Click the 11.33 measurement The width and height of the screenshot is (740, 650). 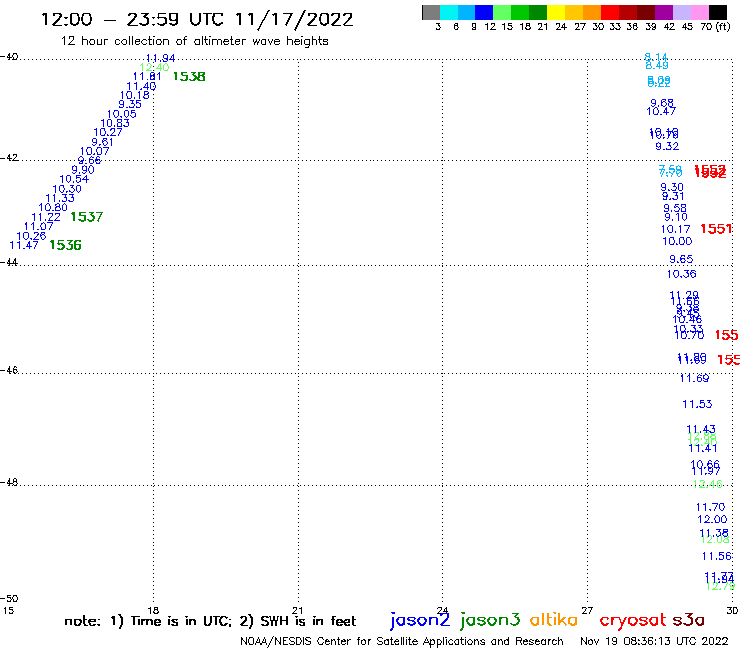60,198
